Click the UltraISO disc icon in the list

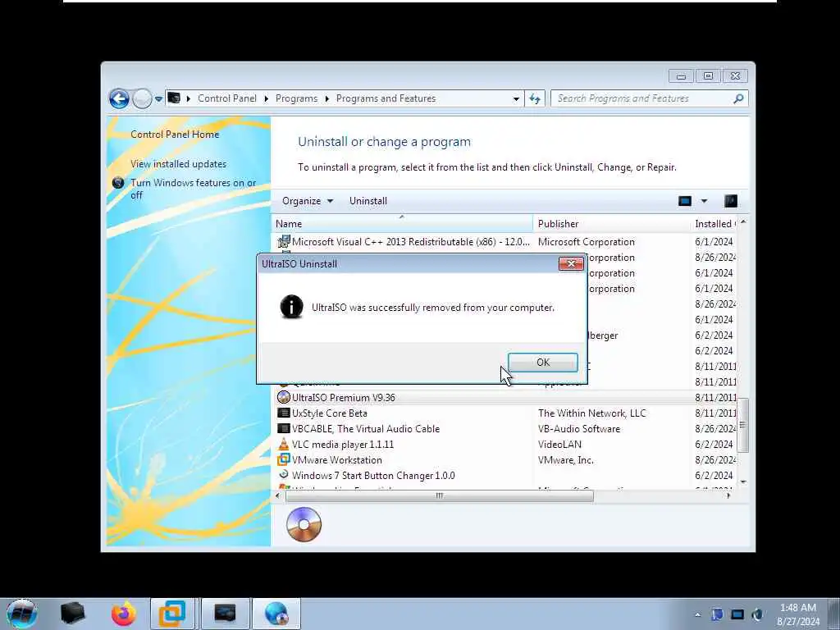[283, 398]
